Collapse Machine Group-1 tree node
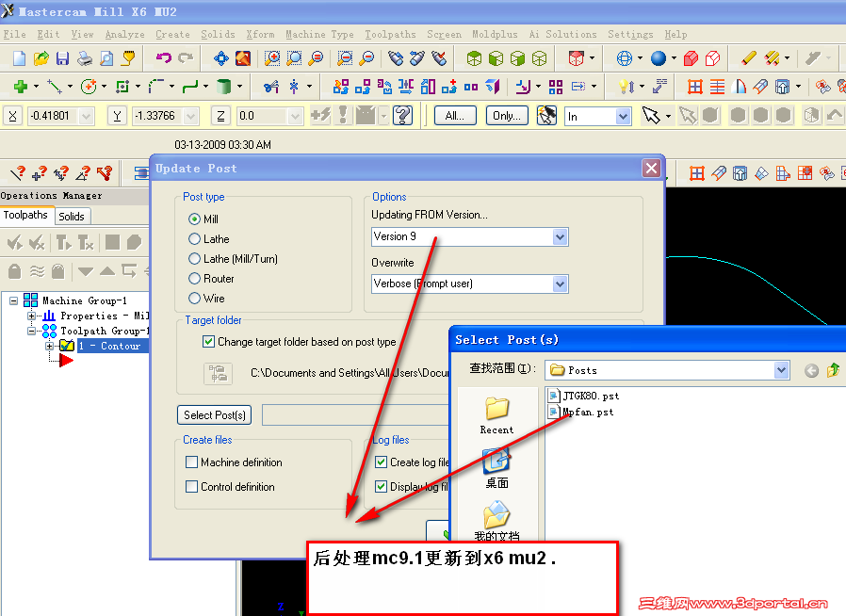846x616 pixels. click(x=13, y=301)
